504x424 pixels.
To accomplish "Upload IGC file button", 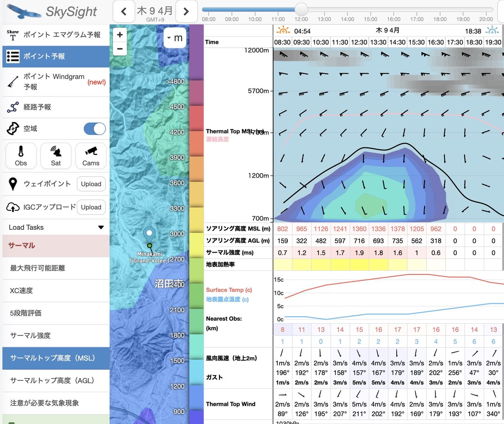I will 91,207.
